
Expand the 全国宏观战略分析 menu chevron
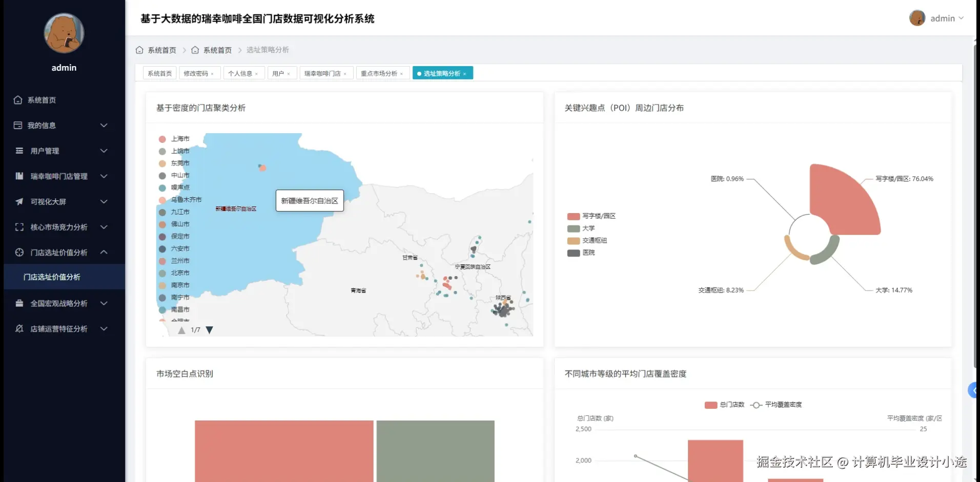coord(104,303)
